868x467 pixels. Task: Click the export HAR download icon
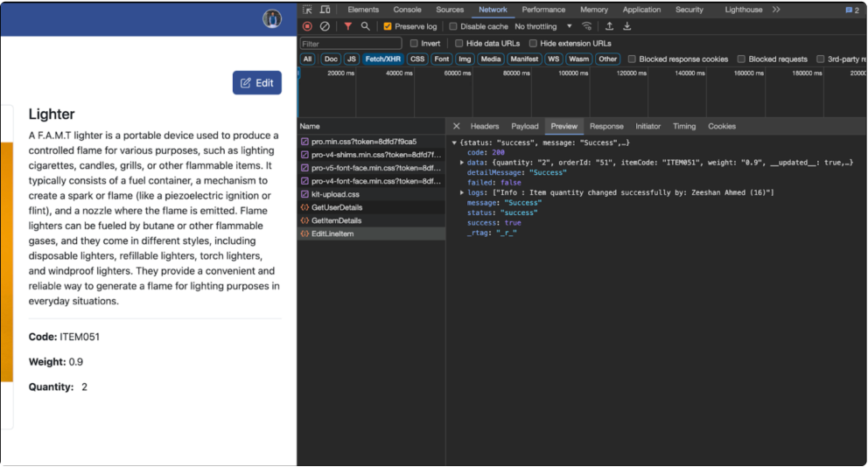tap(626, 26)
